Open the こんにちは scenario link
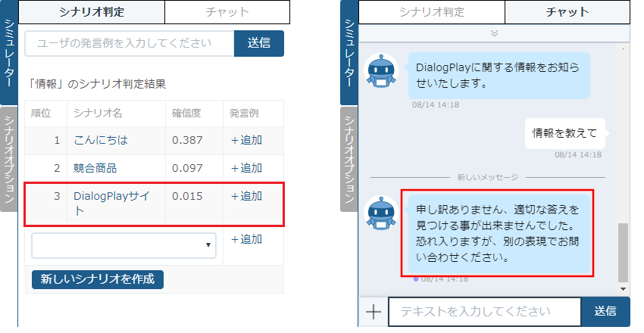The height and width of the screenshot is (333, 644). point(101,140)
